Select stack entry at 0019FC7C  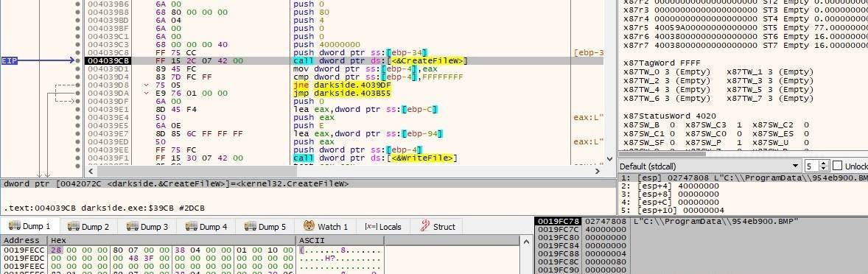tap(701, 229)
